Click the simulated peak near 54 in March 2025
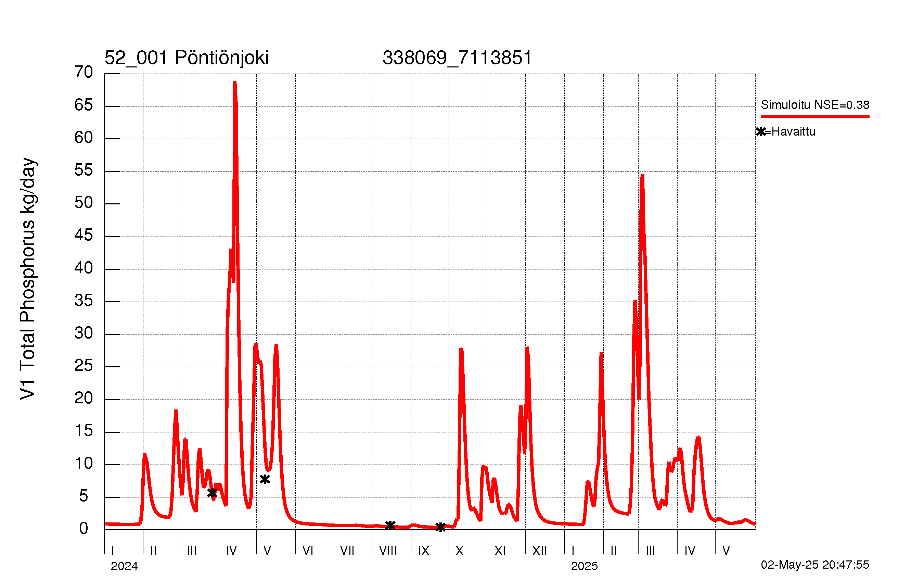The width and height of the screenshot is (924, 582). click(642, 176)
